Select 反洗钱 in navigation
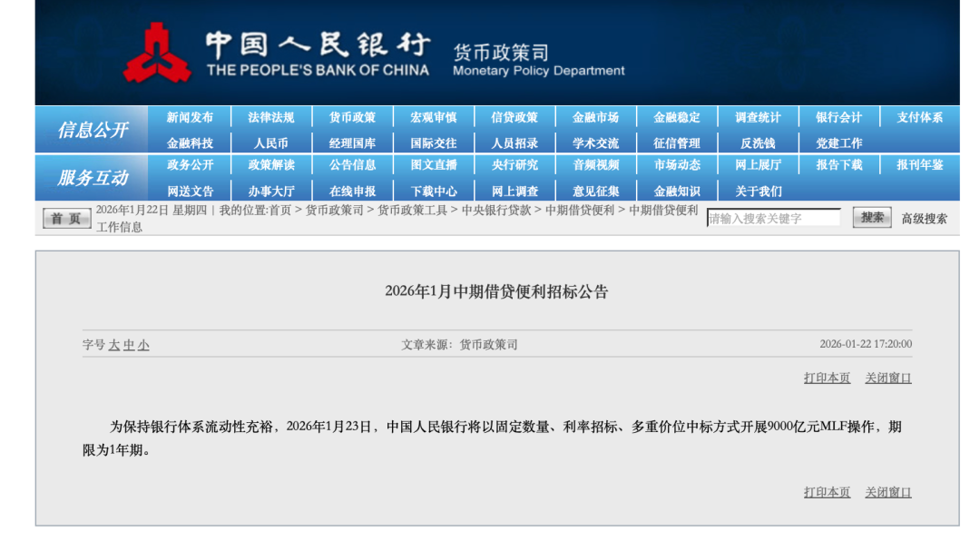Screen dimensions: 980x551 [758, 143]
